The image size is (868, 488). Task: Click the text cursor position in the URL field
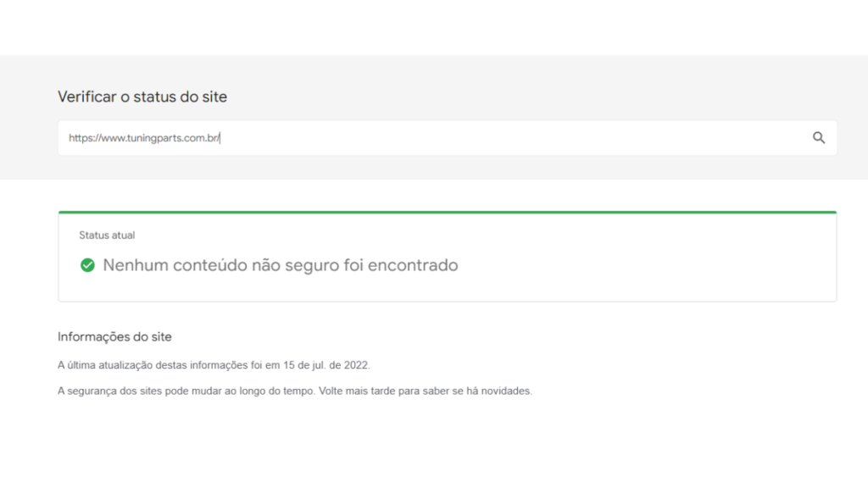click(x=220, y=136)
